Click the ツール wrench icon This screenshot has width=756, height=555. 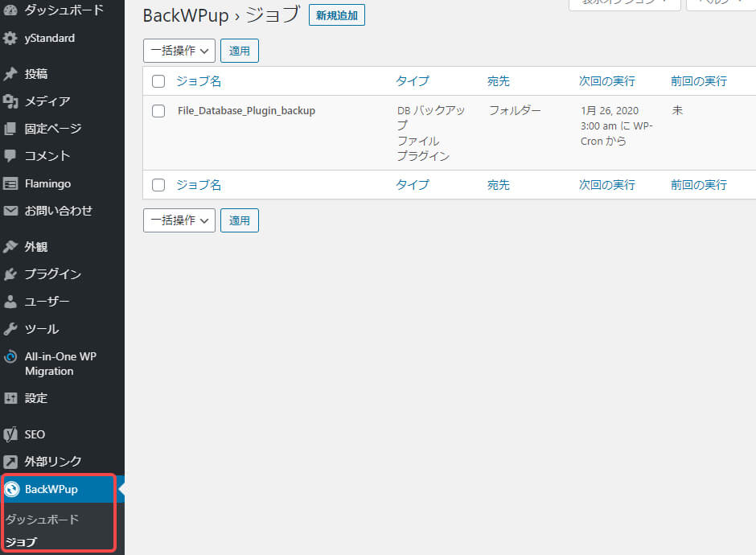click(x=10, y=329)
